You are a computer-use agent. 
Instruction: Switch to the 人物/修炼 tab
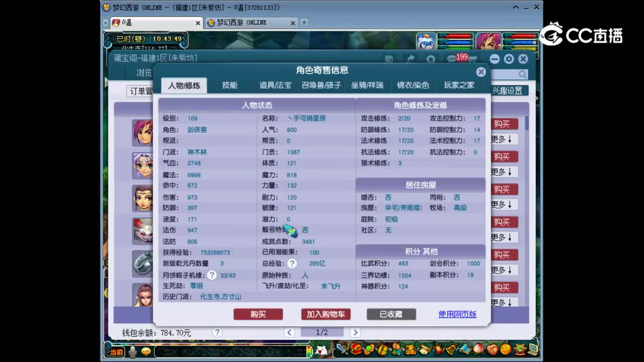coord(184,85)
